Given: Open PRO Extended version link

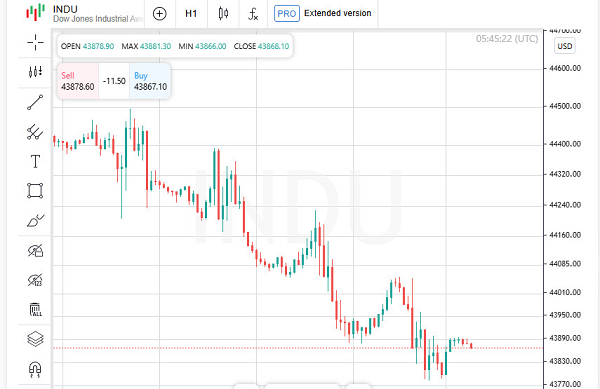Looking at the screenshot, I should pos(323,14).
